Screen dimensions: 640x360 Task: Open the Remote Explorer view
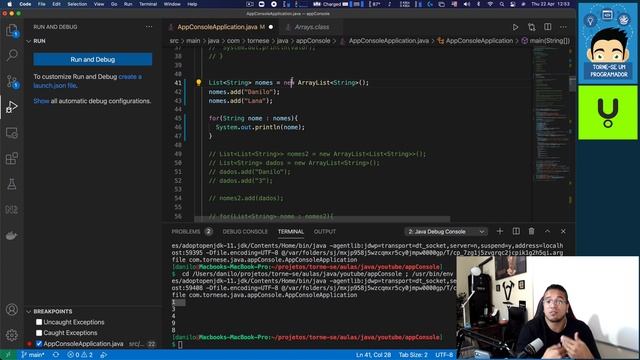coord(12,133)
